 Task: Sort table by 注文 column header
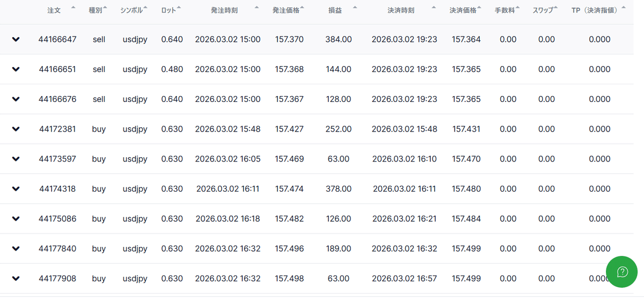[54, 10]
